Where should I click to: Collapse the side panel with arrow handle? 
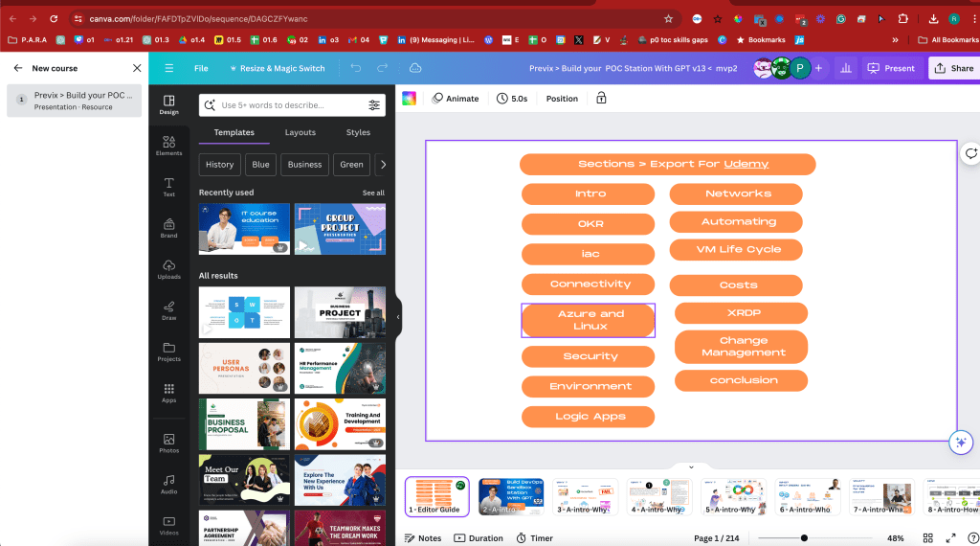[x=398, y=317]
